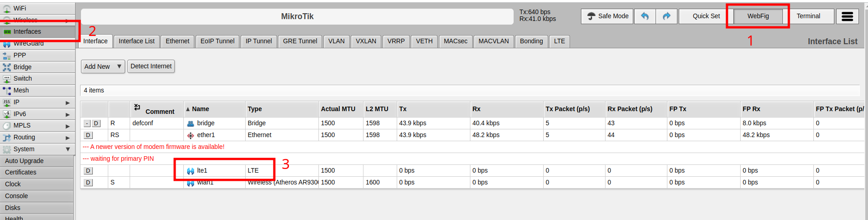Click the wlan1 interface icon
868x220 pixels.
click(x=191, y=183)
